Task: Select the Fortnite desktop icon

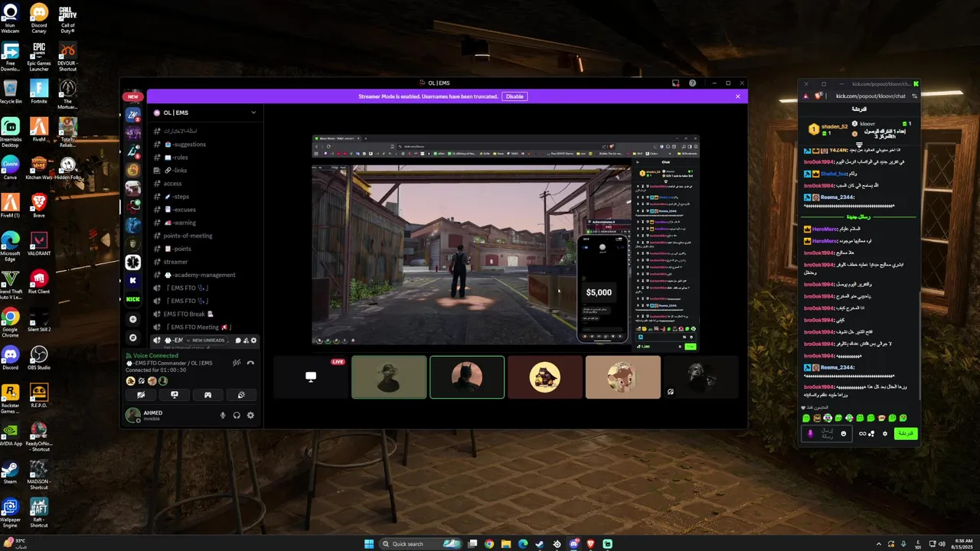Action: 39,92
